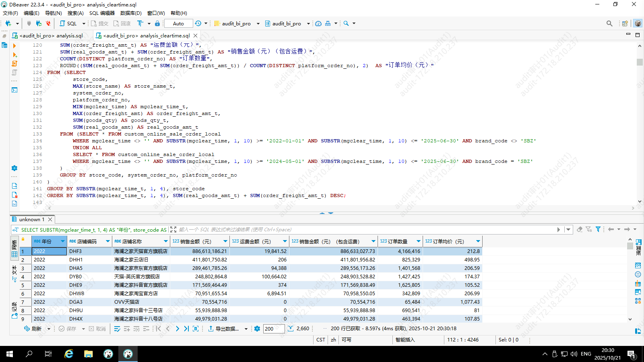Click the transaction log clock icon

click(198, 23)
